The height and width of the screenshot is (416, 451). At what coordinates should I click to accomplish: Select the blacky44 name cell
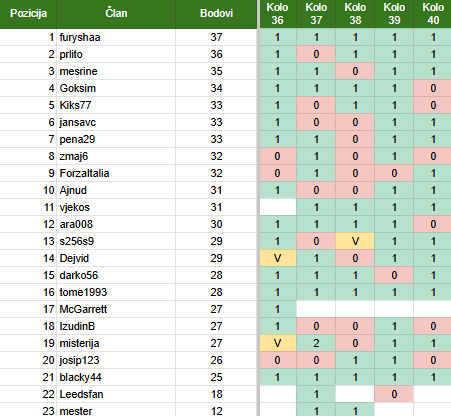coord(116,377)
